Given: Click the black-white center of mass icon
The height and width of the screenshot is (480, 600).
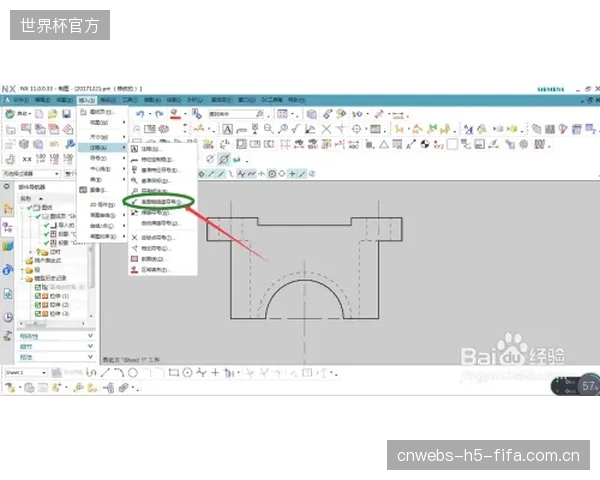Looking at the screenshot, I should pyautogui.click(x=425, y=144).
